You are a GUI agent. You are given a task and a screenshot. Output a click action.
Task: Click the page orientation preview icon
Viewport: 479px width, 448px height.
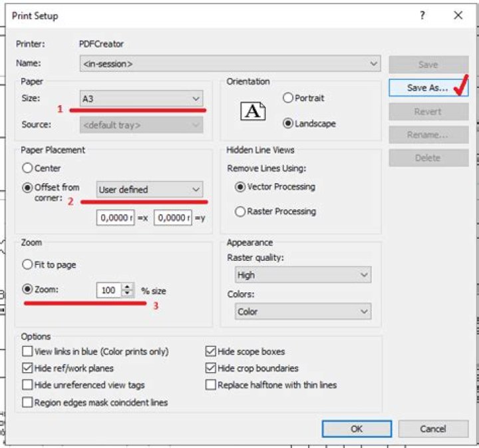pyautogui.click(x=253, y=111)
